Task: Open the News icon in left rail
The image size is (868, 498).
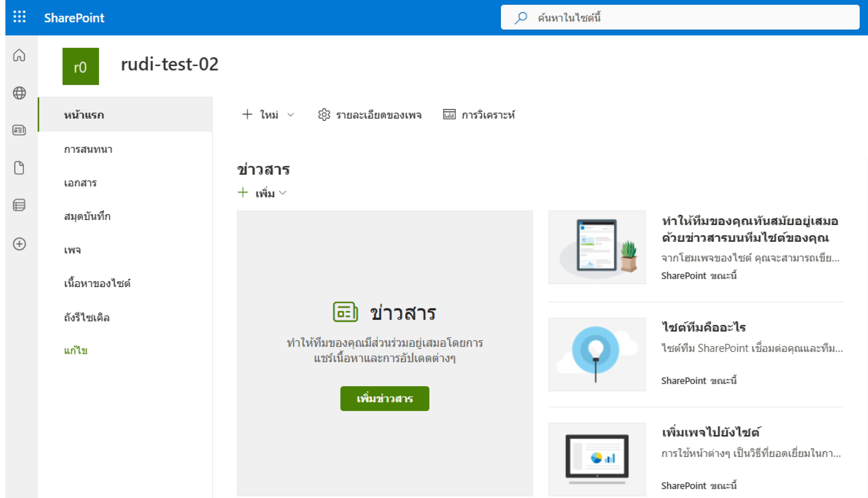Action: coord(19,130)
